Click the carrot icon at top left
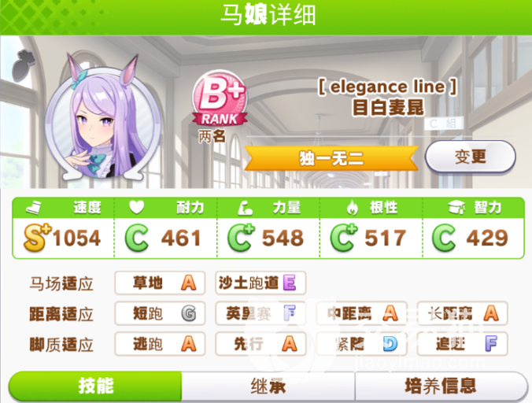Viewport: 532px width, 403px height. [x=24, y=65]
